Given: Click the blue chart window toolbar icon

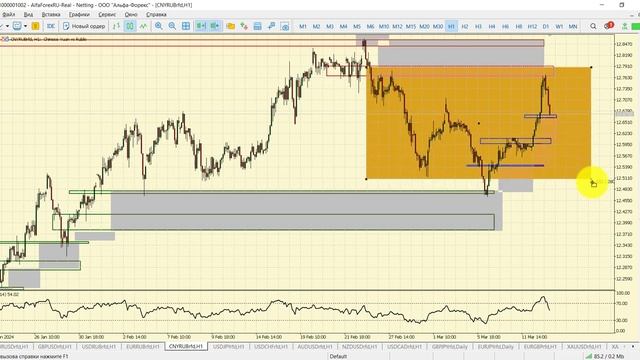Looking at the screenshot, I should click(17, 26).
